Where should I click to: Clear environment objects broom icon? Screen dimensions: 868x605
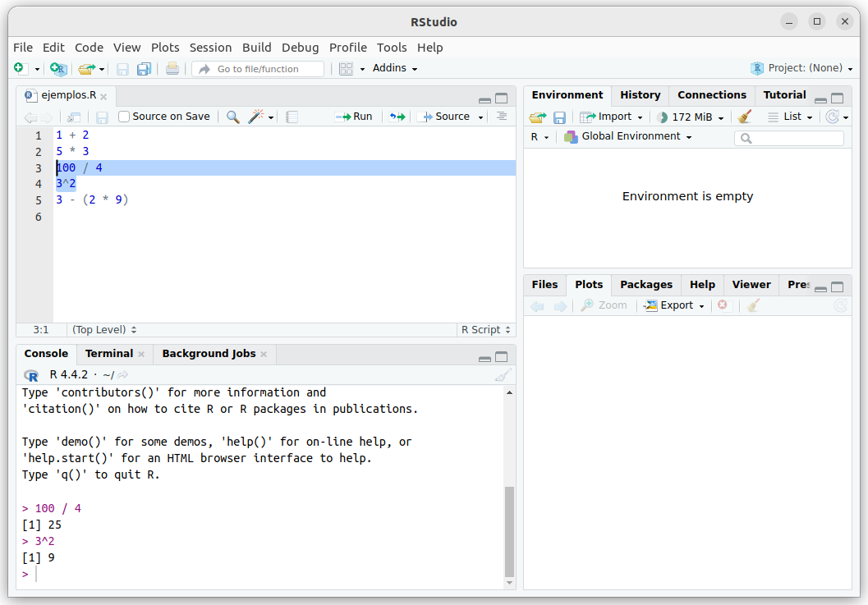pos(745,117)
